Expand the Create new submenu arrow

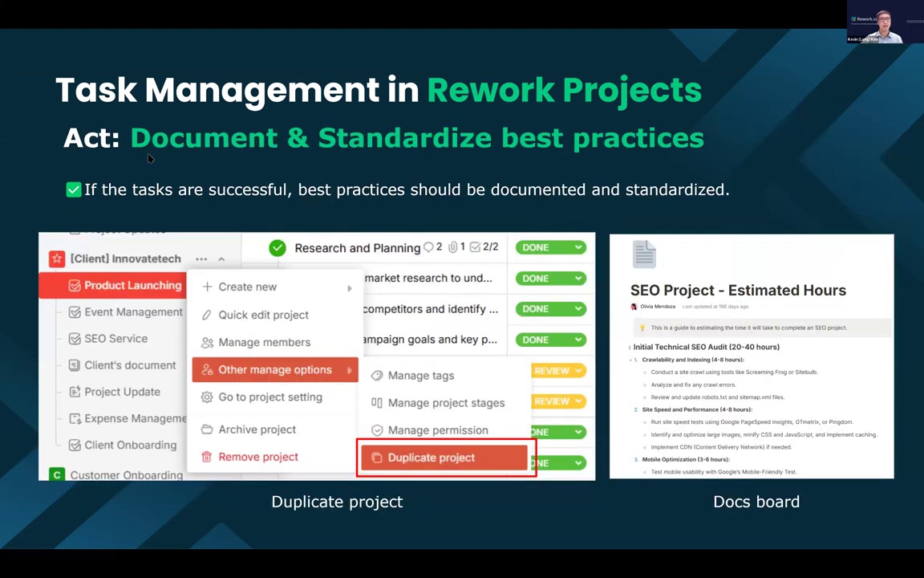tap(350, 288)
